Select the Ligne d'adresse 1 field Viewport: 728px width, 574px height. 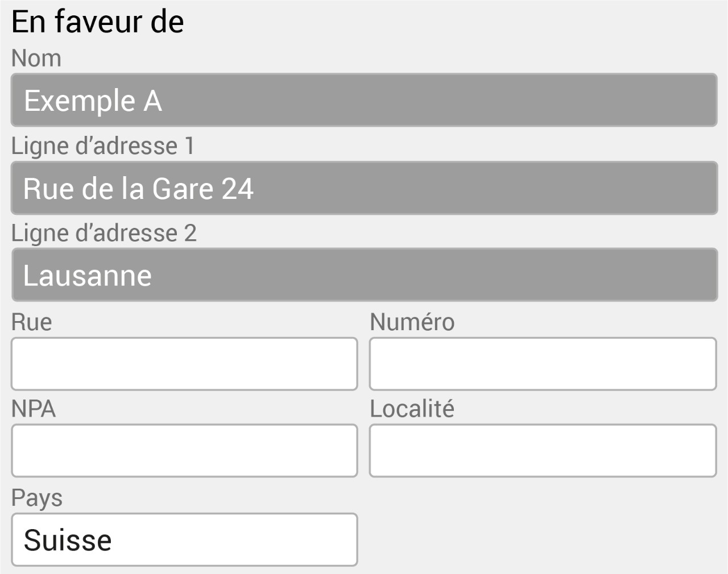click(x=364, y=188)
